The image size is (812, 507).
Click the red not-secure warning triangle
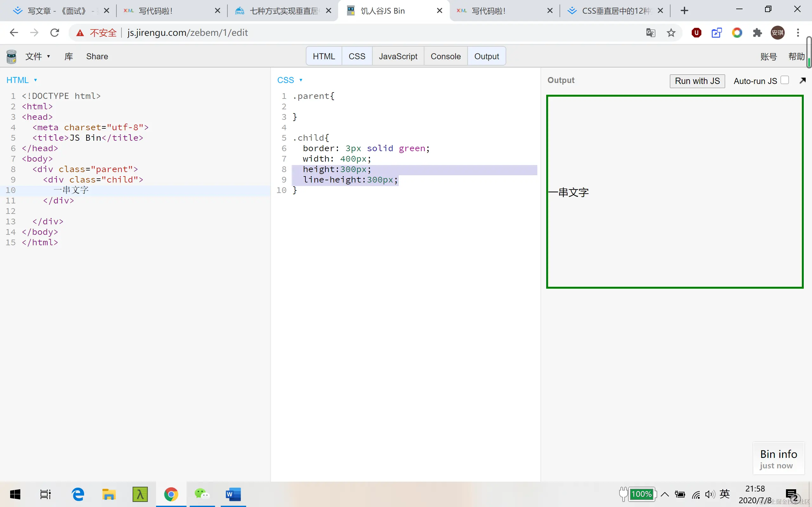(x=80, y=33)
